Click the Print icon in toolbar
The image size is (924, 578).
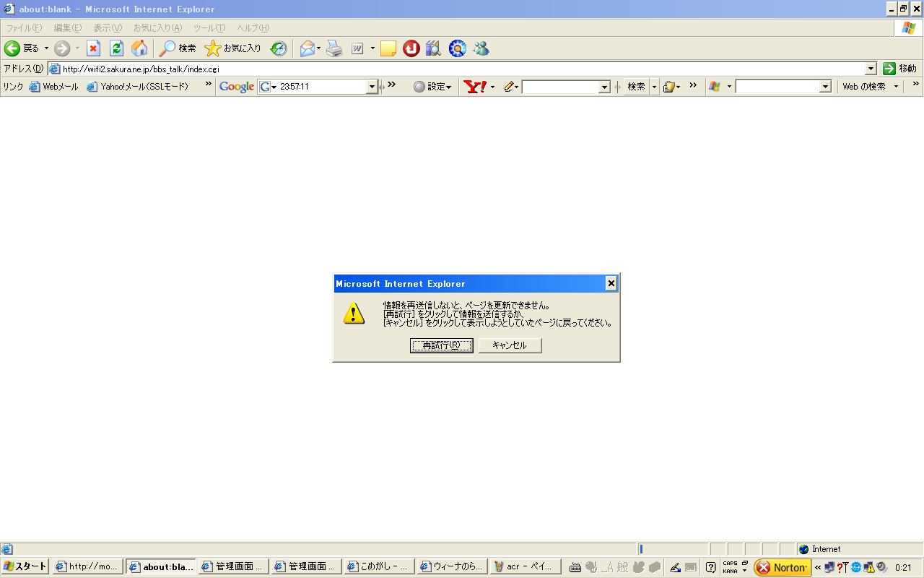coord(334,48)
